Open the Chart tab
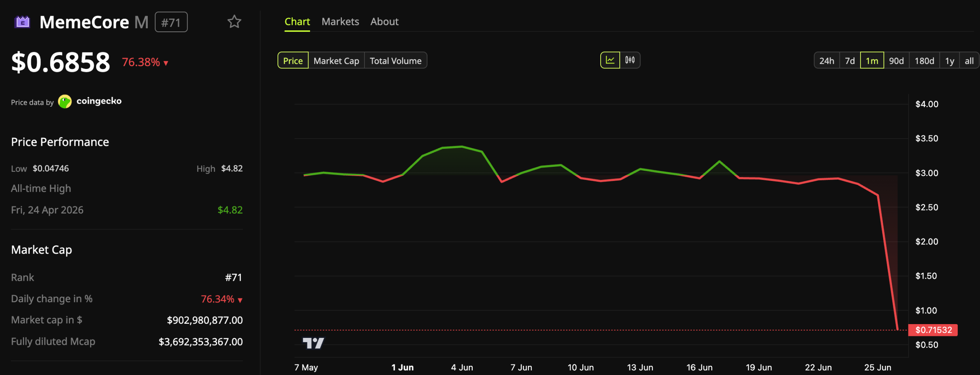 [297, 22]
